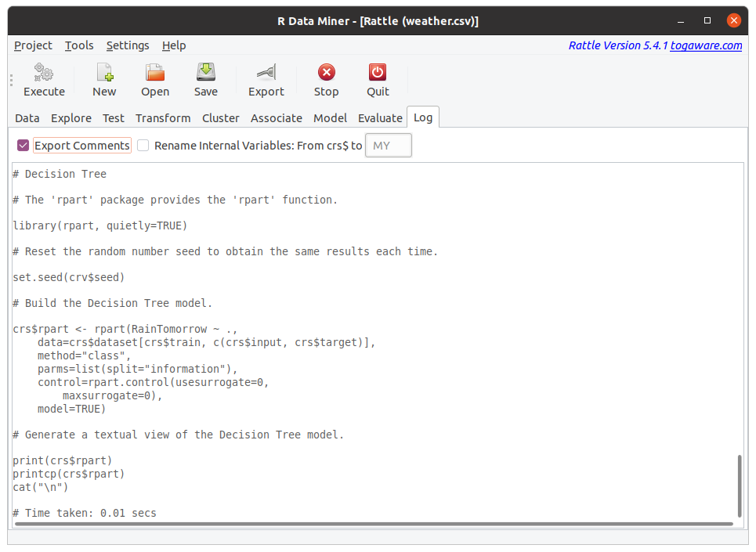The height and width of the screenshot is (552, 756).
Task: Switch to the Data tab
Action: [x=27, y=118]
